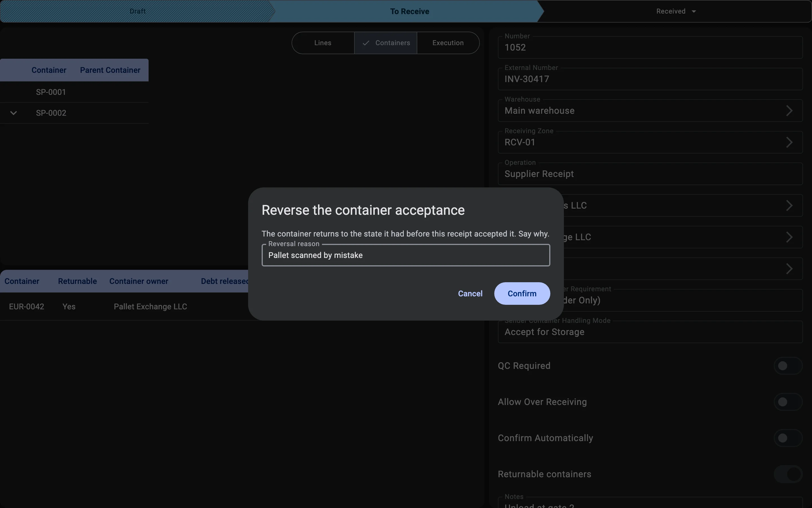Viewport: 812px width, 508px height.
Task: Open the Received status dropdown arrow
Action: click(x=694, y=11)
